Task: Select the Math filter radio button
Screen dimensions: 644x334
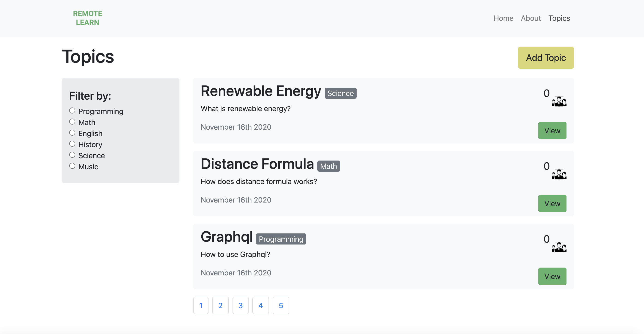Action: click(72, 122)
